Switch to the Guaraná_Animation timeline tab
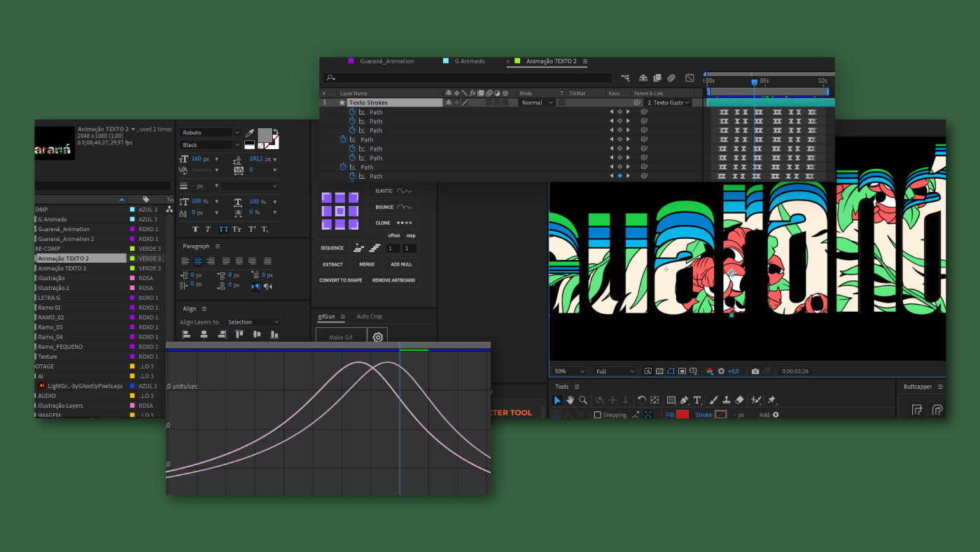 click(x=386, y=62)
